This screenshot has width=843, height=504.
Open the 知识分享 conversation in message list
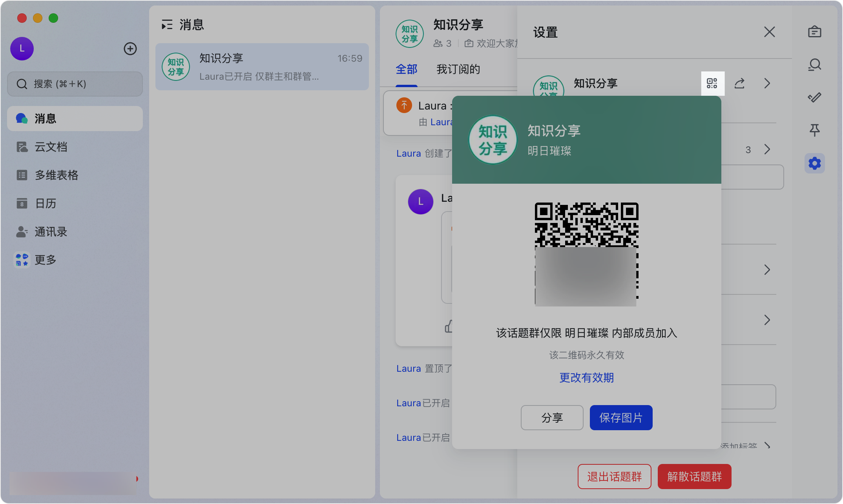pyautogui.click(x=262, y=67)
